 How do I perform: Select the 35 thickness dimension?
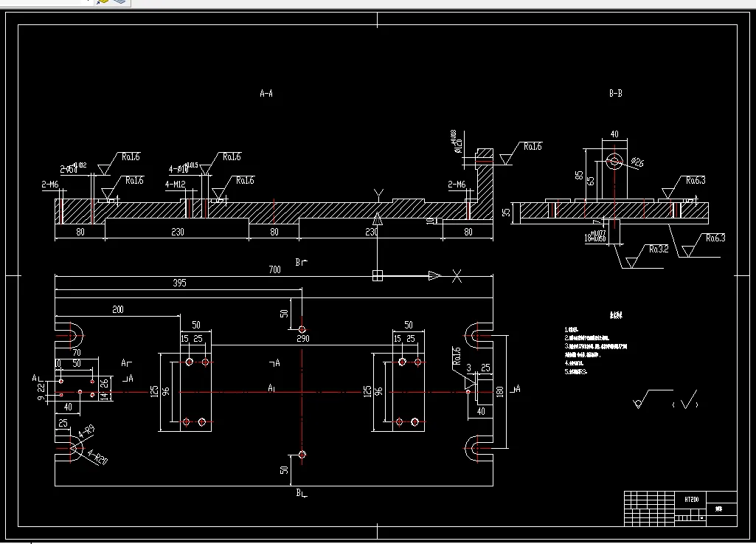tap(506, 212)
